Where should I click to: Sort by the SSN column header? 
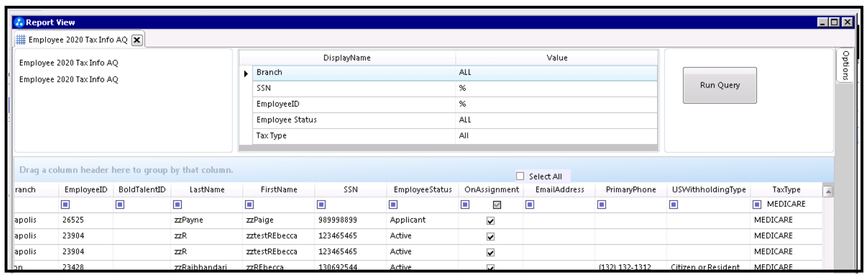(x=351, y=190)
